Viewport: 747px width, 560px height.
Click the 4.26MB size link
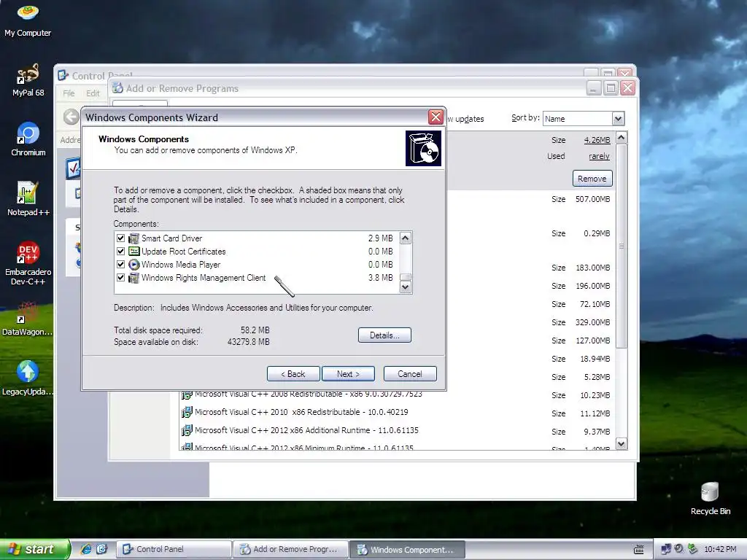[x=597, y=140]
